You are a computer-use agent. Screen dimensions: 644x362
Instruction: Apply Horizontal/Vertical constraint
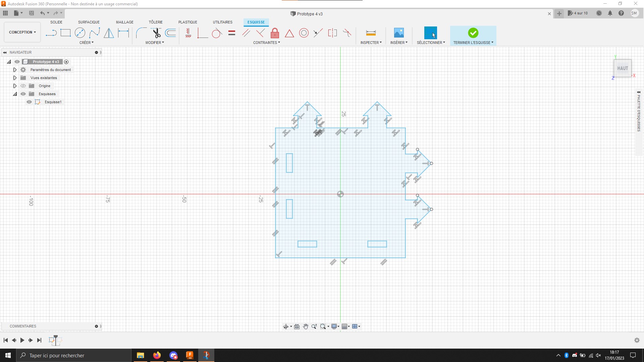(188, 33)
